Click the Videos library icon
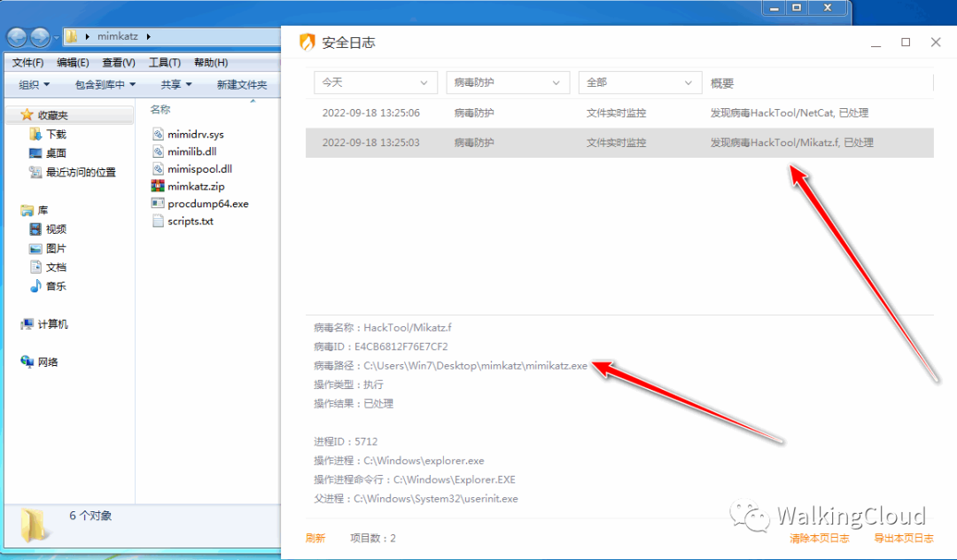The width and height of the screenshot is (957, 560). [35, 229]
